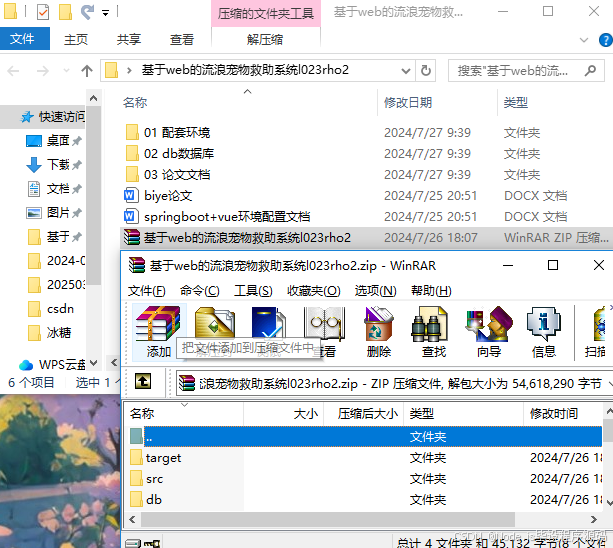The height and width of the screenshot is (548, 613).
Task: Click the Explorer back arrow
Action: click(x=13, y=71)
